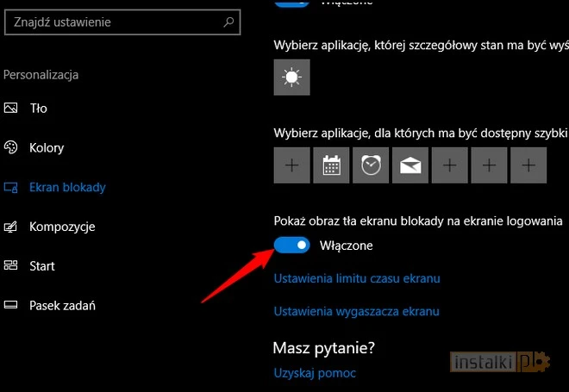Open the Ustawienia limitu czasu ekranu link
The width and height of the screenshot is (569, 392).
point(357,279)
